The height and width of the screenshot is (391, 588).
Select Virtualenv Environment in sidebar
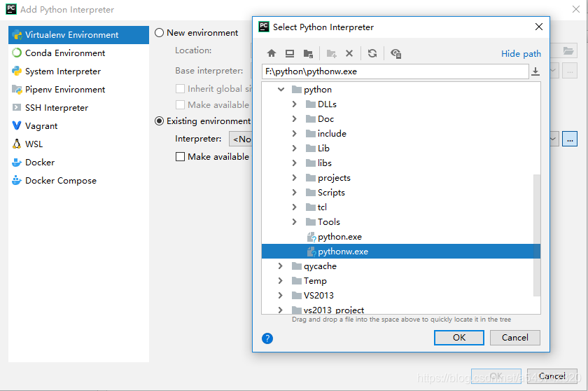click(78, 35)
